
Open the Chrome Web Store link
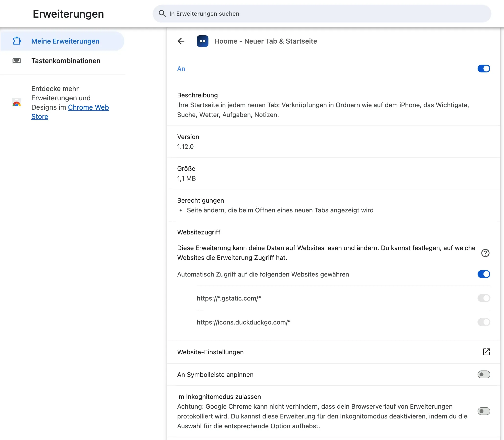(70, 112)
